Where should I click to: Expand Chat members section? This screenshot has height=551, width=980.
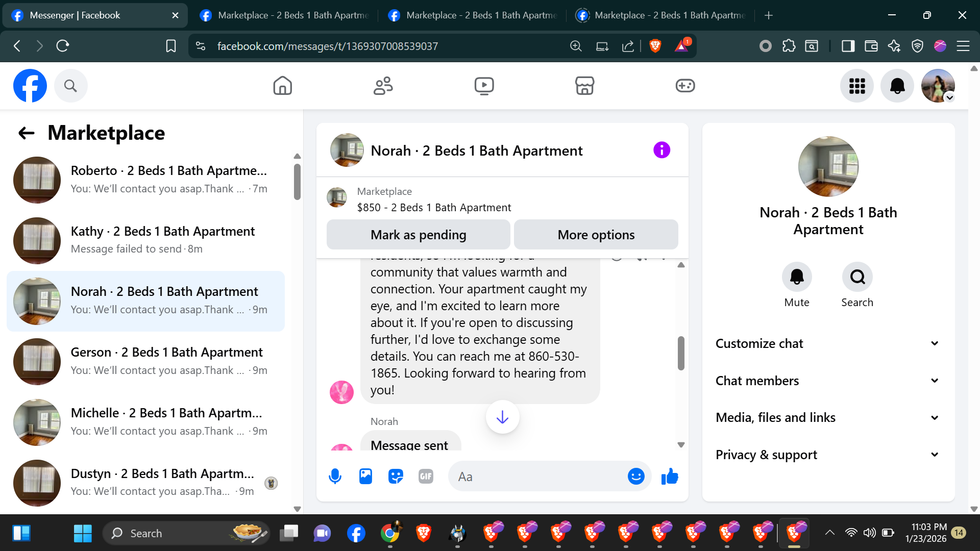point(828,381)
